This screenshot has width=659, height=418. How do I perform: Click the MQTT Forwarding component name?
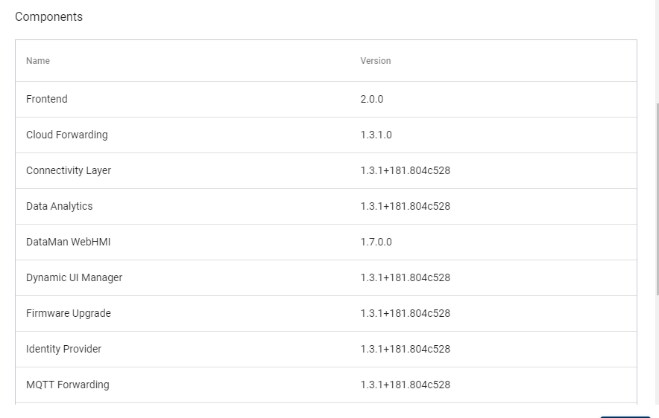tap(67, 384)
